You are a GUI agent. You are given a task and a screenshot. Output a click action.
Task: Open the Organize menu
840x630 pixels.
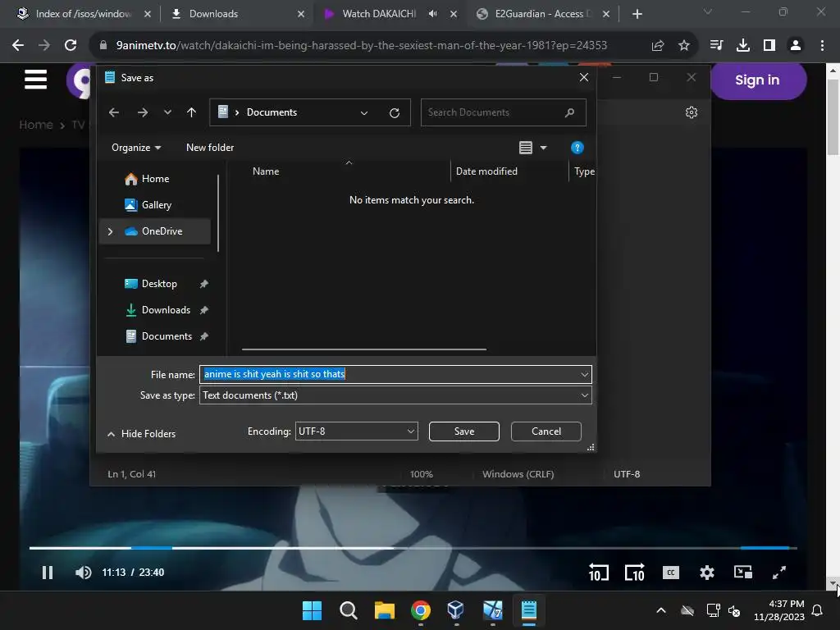click(x=136, y=148)
